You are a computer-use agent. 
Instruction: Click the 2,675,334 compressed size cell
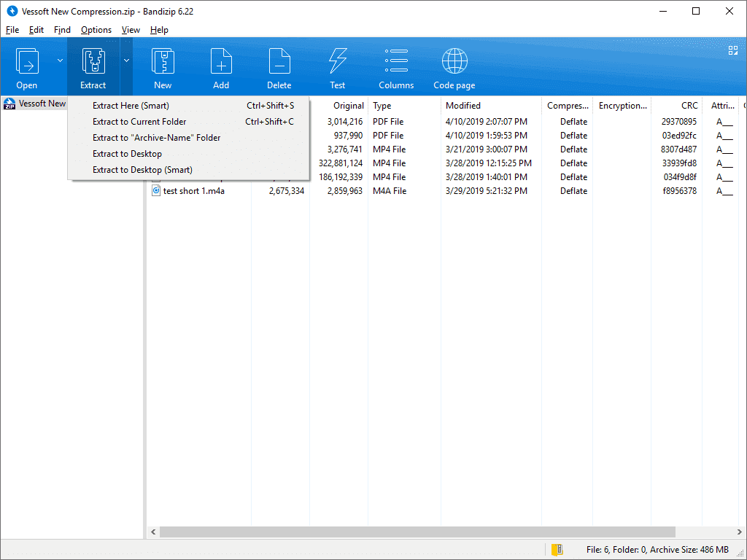[286, 191]
